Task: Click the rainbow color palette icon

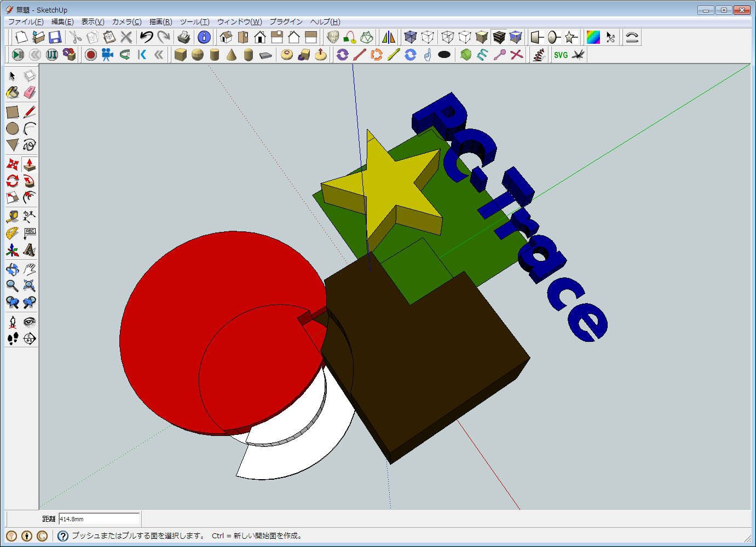Action: click(x=593, y=37)
